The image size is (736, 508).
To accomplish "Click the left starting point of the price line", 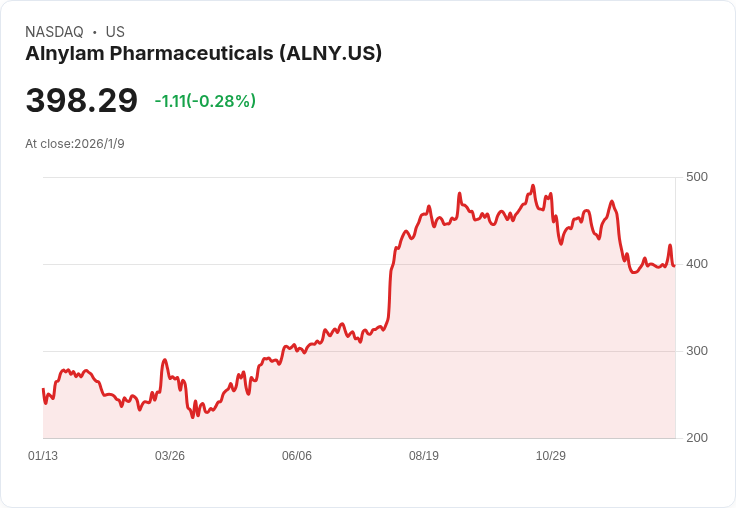I will click(43, 389).
